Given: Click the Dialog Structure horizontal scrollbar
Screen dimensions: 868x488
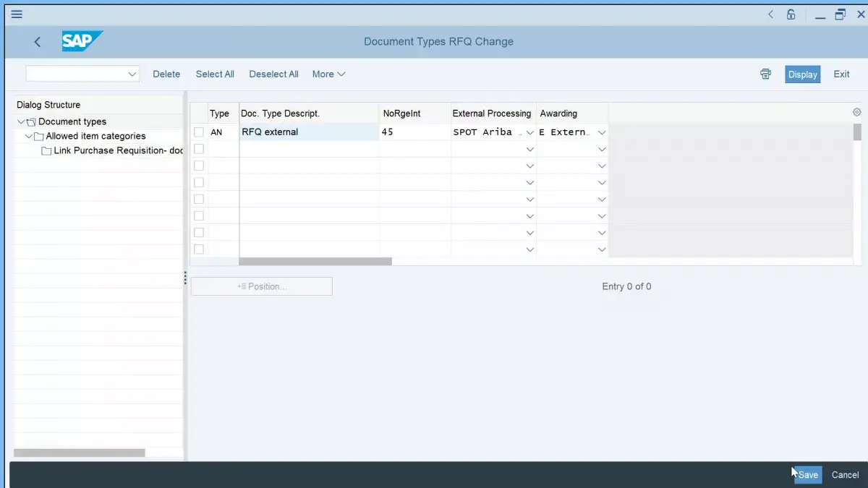Looking at the screenshot, I should (x=80, y=453).
